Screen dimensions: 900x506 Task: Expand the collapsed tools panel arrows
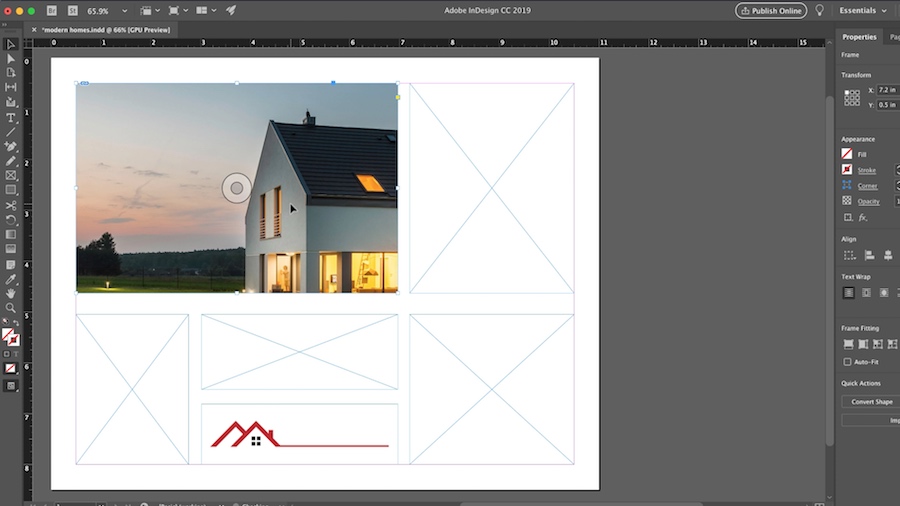coord(5,25)
